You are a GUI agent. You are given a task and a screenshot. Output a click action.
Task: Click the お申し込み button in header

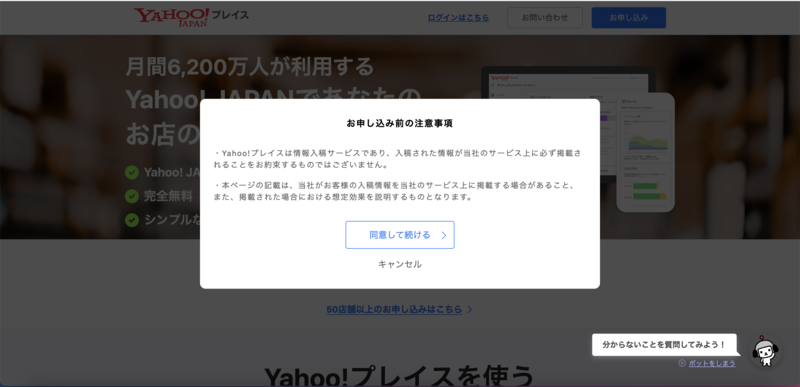[x=629, y=17]
